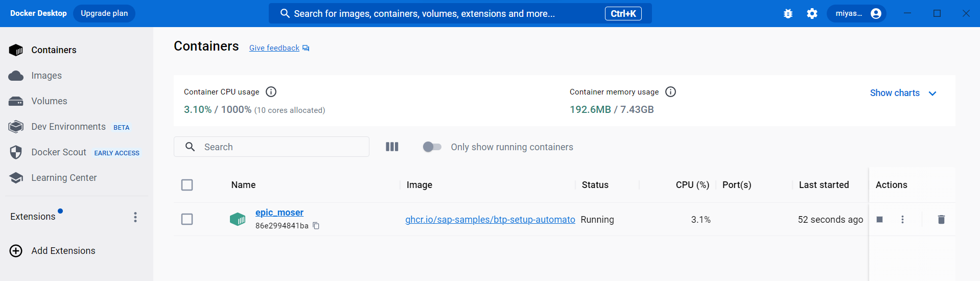Stop the epic_moser container

[x=879, y=219]
